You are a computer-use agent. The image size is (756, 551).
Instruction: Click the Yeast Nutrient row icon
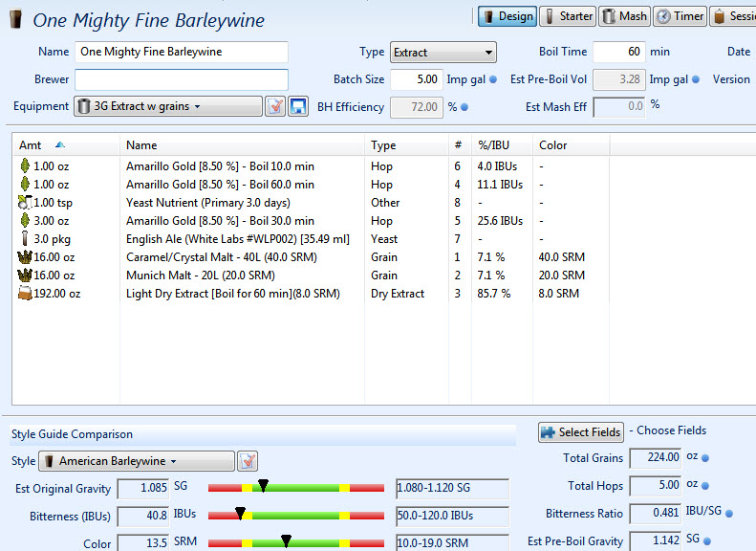coord(25,202)
